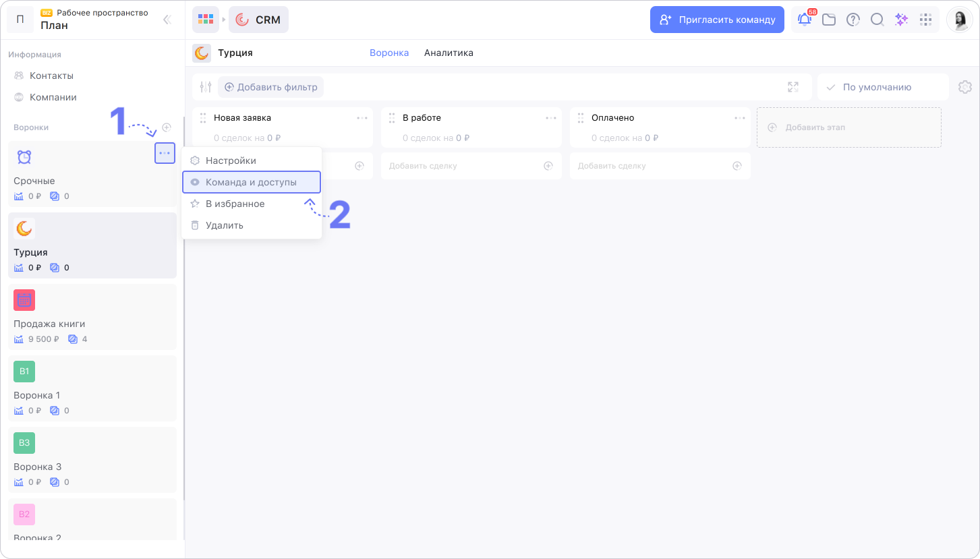Click the Пригласить команду button
This screenshot has width=980, height=559.
[x=717, y=20]
